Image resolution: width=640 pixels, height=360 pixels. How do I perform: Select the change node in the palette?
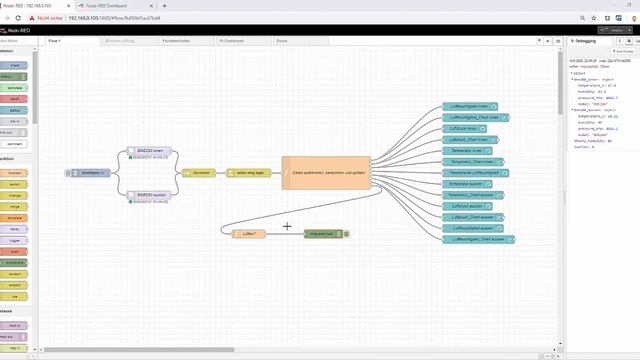pos(14,196)
